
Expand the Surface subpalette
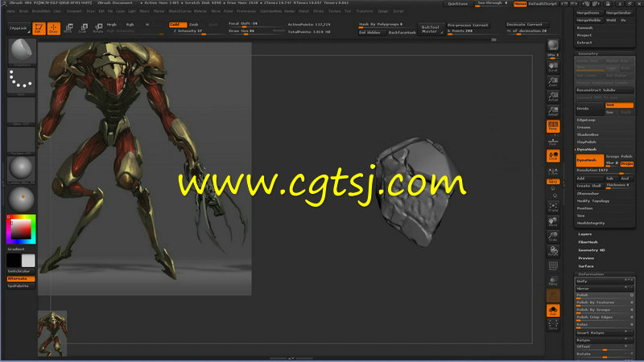point(586,266)
